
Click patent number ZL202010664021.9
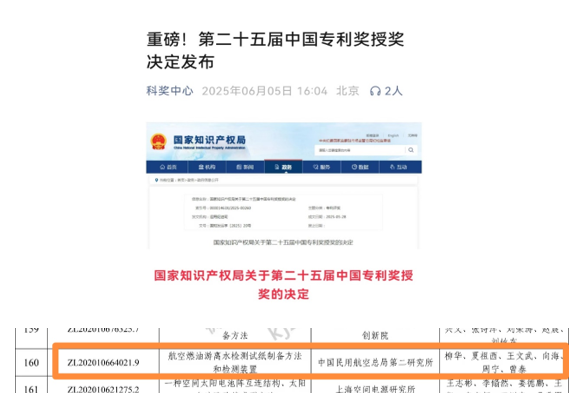pos(103,362)
